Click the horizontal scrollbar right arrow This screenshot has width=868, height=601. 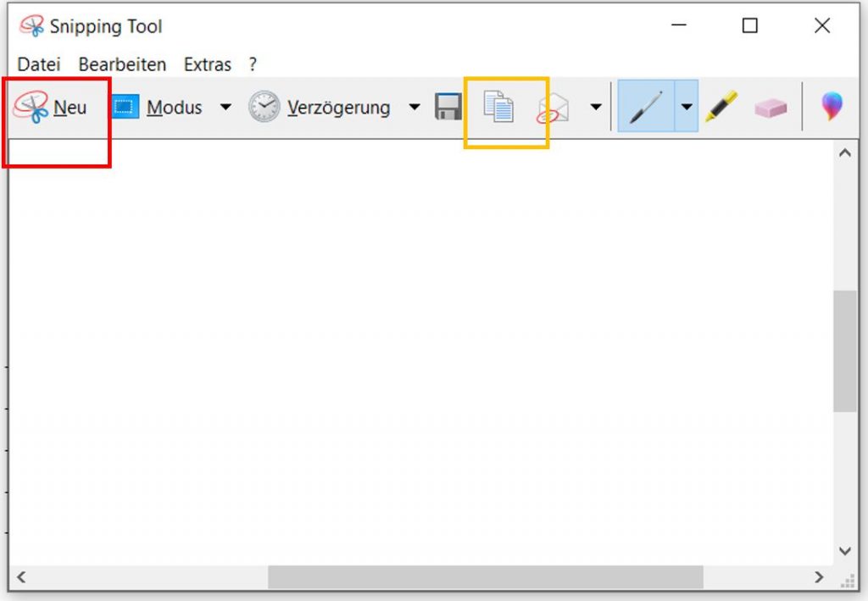[x=820, y=577]
